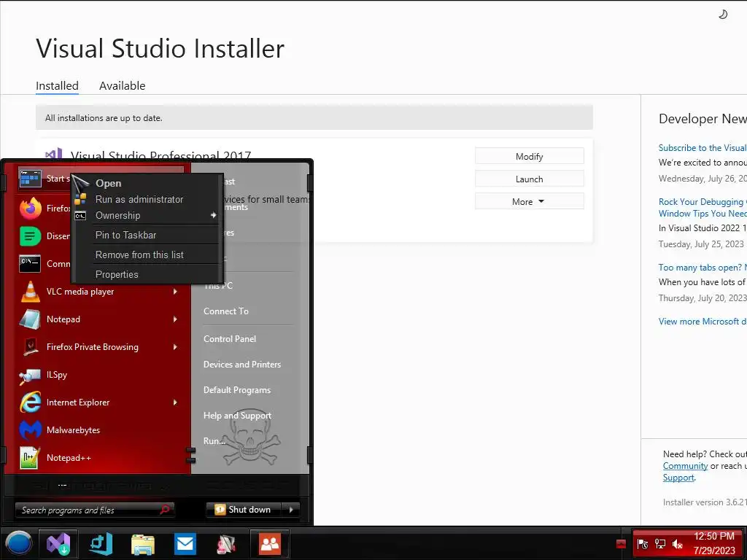Screen dimensions: 747x560
Task: Click the Malwarebytes entry label
Action: [74, 430]
